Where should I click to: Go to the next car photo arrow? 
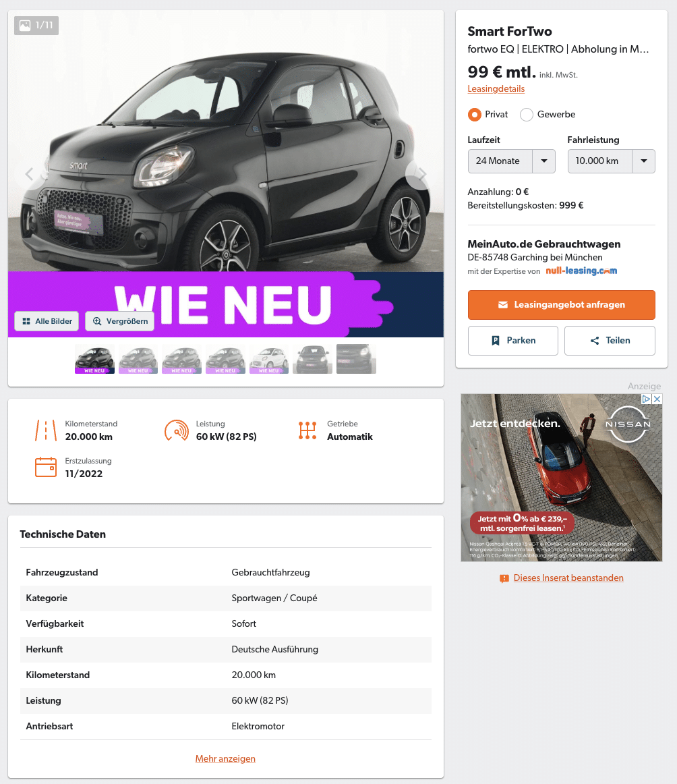(422, 174)
